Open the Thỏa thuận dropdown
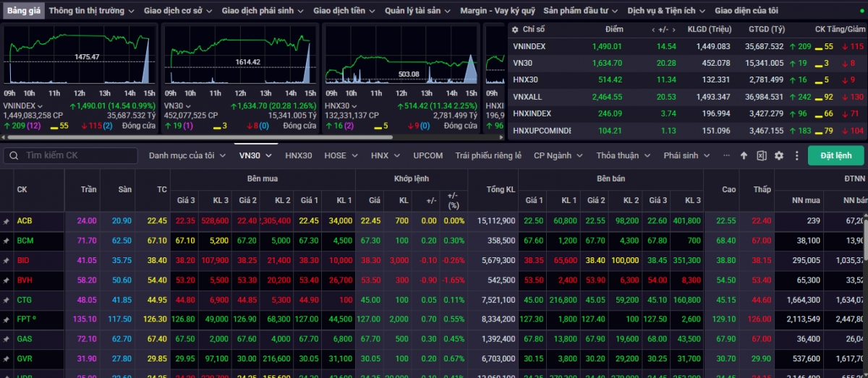The height and width of the screenshot is (378, 868). click(624, 155)
